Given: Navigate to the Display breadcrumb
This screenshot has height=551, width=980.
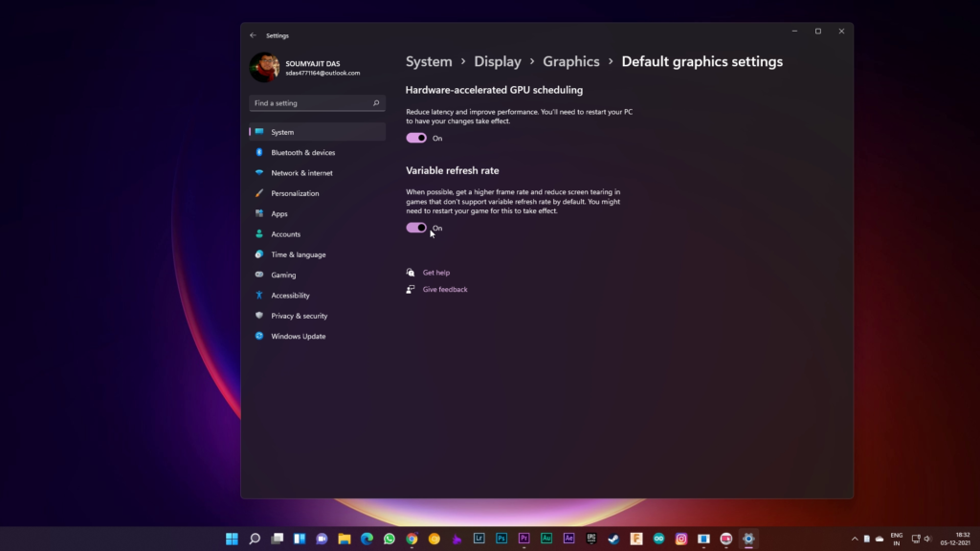Looking at the screenshot, I should (498, 61).
